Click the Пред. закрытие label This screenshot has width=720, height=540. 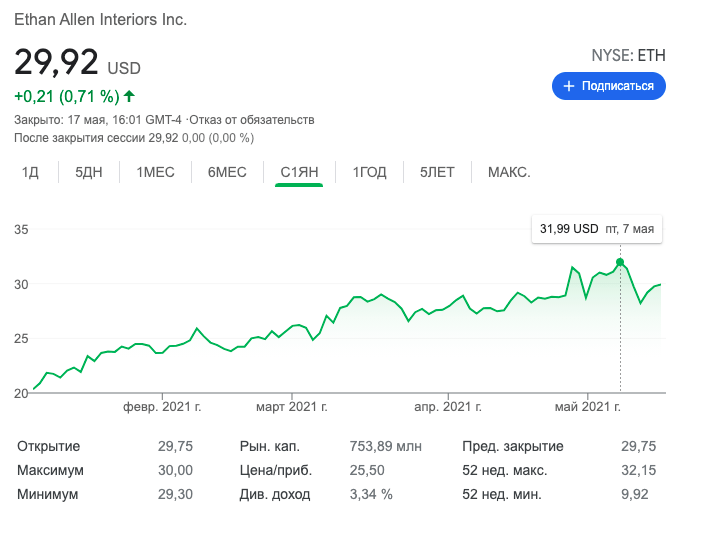(x=513, y=446)
